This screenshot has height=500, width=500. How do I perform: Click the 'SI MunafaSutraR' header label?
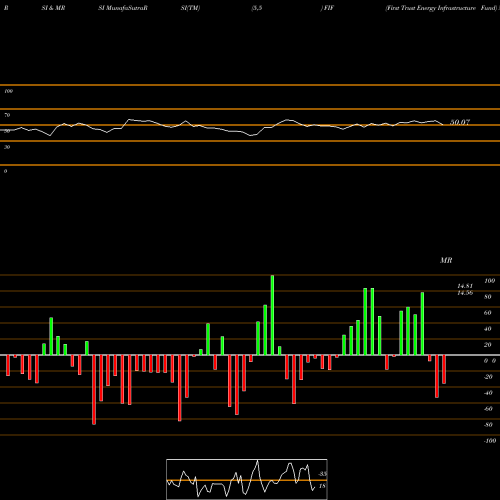point(123,8)
